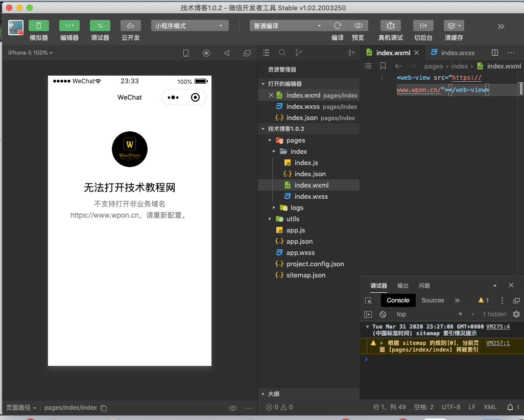The height and width of the screenshot is (420, 524).
Task: Expand the utils folder
Action: tap(270, 219)
